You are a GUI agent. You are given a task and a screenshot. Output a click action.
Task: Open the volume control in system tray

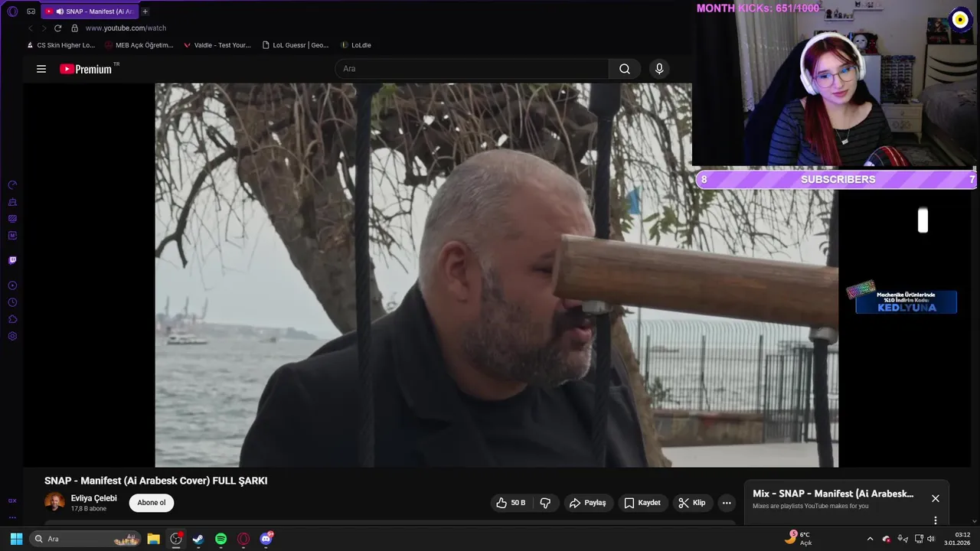[x=931, y=539]
